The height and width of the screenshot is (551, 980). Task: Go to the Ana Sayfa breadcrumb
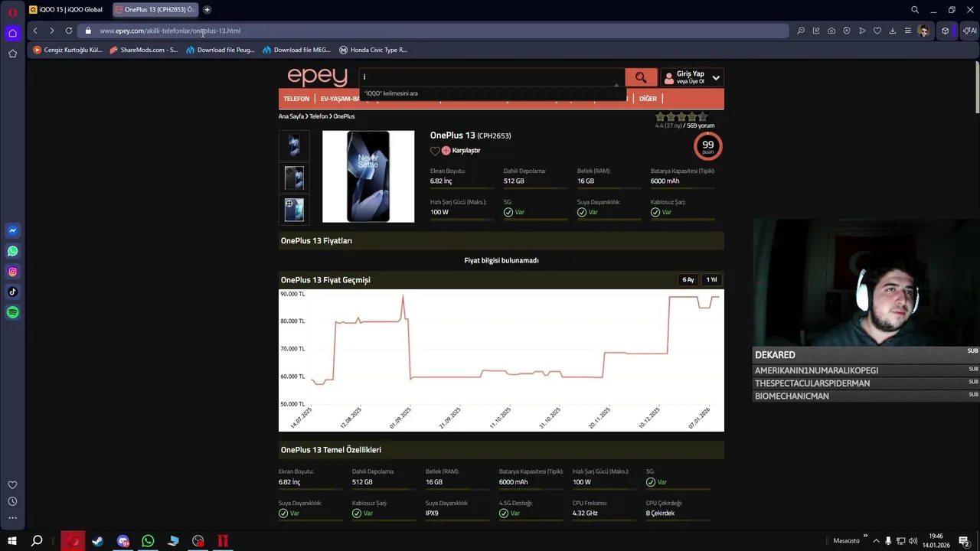pyautogui.click(x=291, y=116)
